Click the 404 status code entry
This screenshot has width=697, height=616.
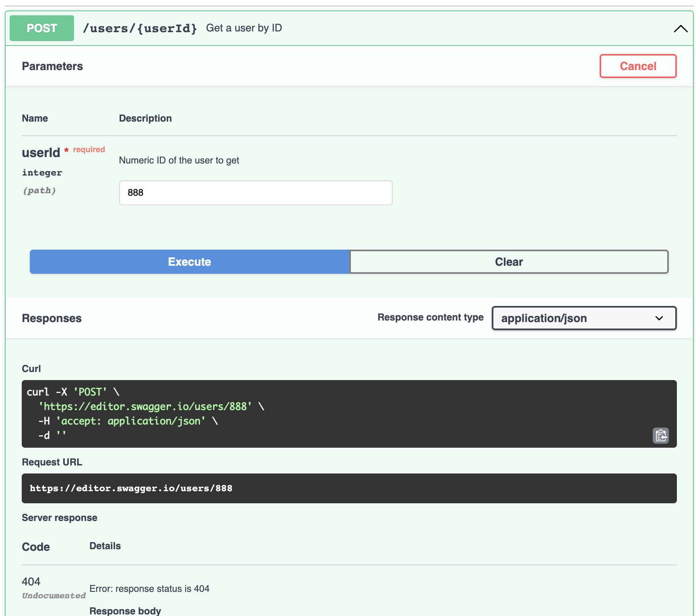[x=31, y=581]
